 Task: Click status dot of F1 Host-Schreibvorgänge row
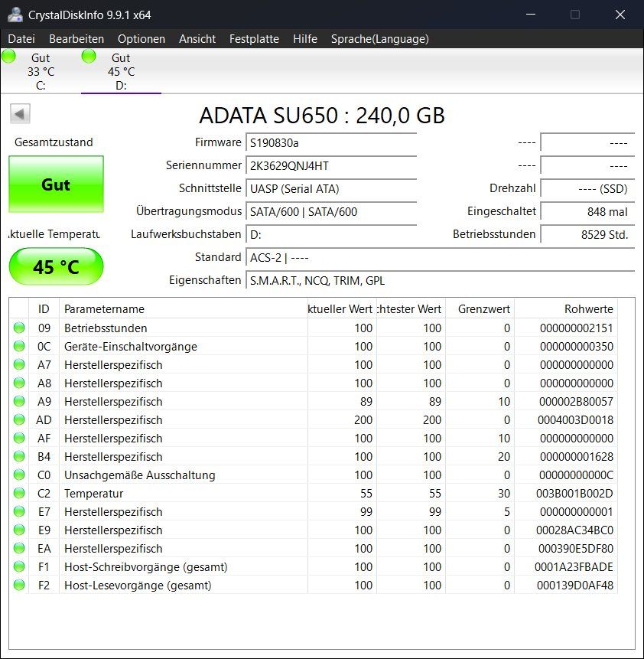pos(19,566)
